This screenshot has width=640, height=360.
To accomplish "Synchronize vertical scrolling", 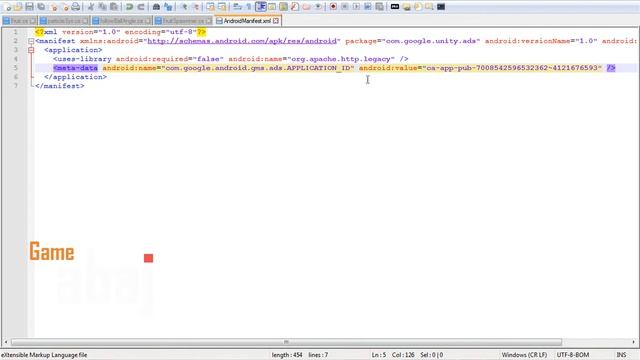I will coord(211,7).
